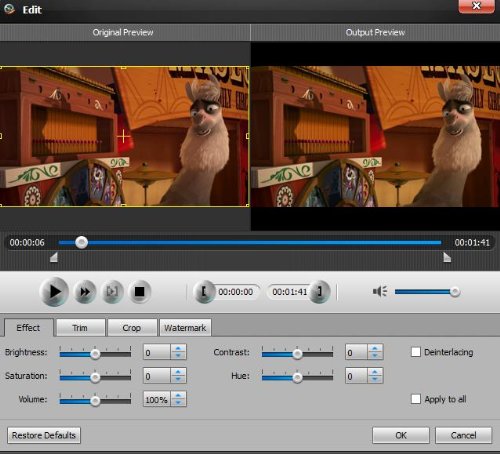Switch to the Trim tab
500x454 pixels.
pyautogui.click(x=80, y=328)
